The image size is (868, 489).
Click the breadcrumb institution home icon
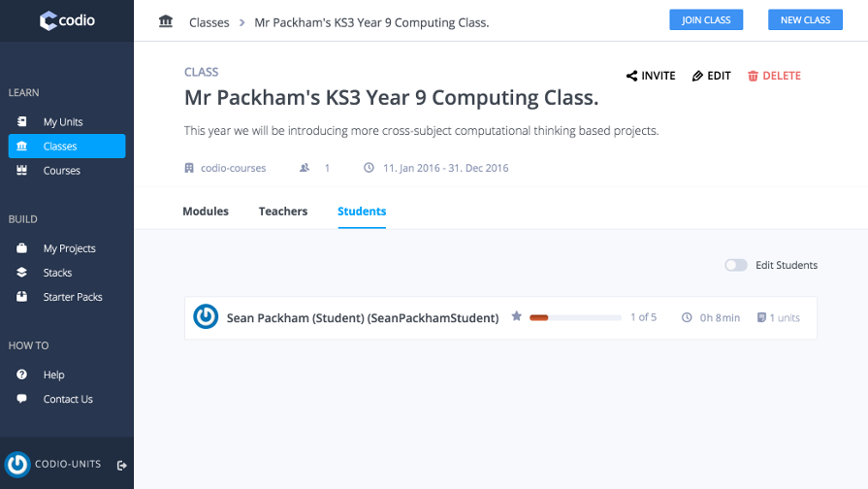[166, 21]
